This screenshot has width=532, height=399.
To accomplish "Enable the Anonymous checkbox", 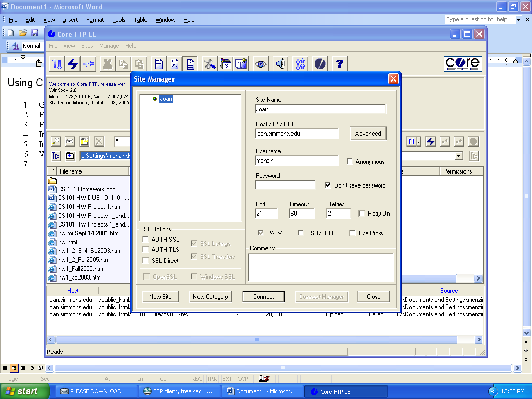I will point(350,162).
